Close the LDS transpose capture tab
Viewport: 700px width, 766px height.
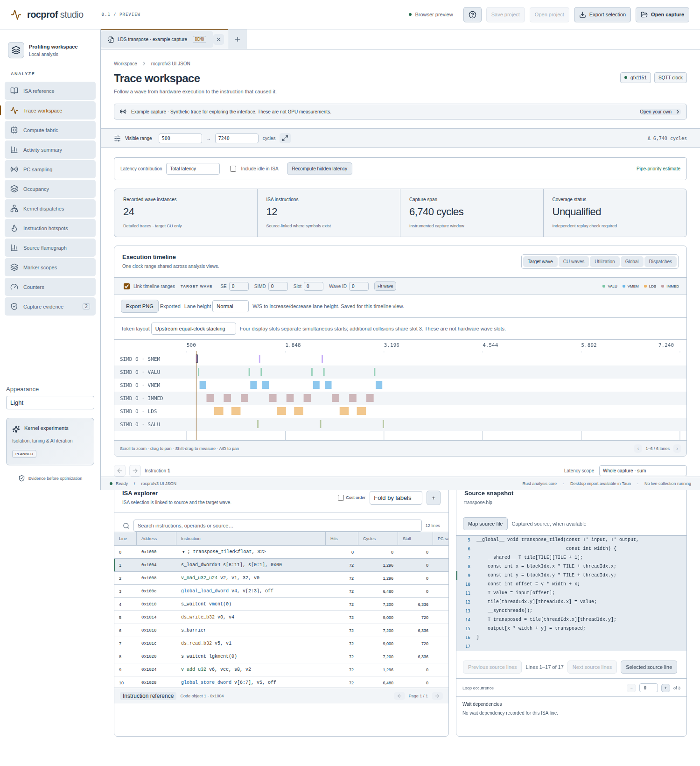point(218,40)
